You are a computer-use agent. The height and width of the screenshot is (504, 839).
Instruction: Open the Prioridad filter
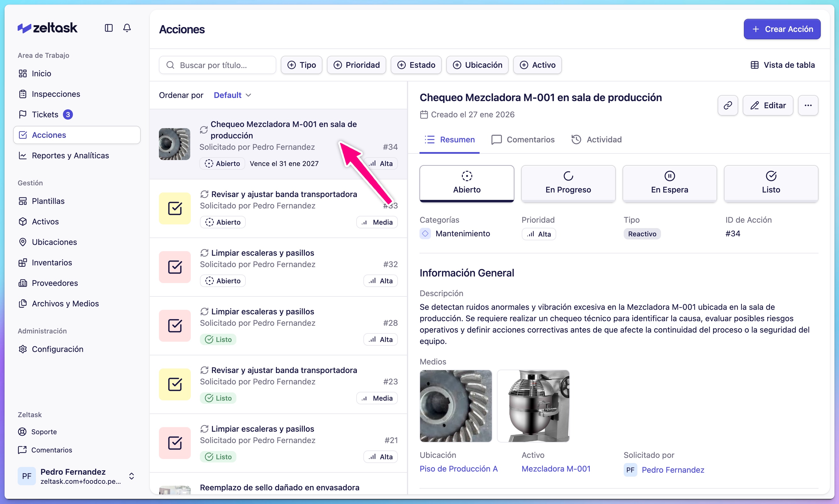(x=356, y=65)
